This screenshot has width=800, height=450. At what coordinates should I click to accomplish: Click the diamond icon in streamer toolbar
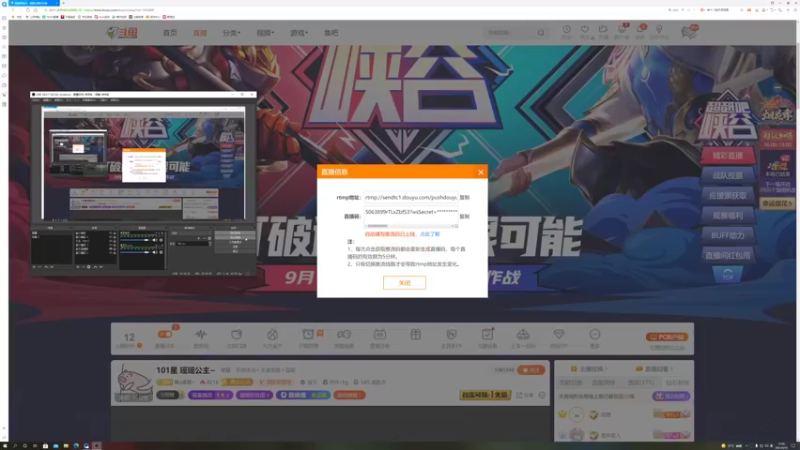[x=559, y=335]
